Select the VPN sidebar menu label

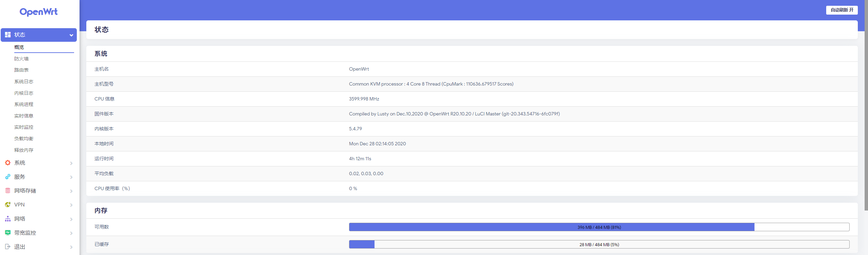[x=19, y=204]
